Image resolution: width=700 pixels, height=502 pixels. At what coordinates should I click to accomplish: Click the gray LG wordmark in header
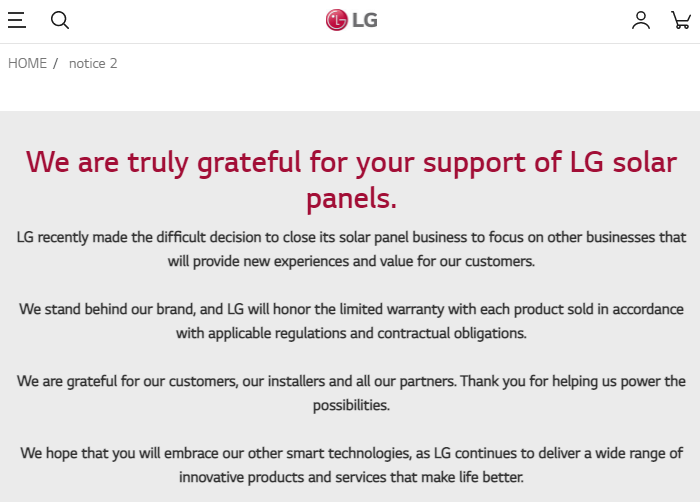[x=365, y=20]
